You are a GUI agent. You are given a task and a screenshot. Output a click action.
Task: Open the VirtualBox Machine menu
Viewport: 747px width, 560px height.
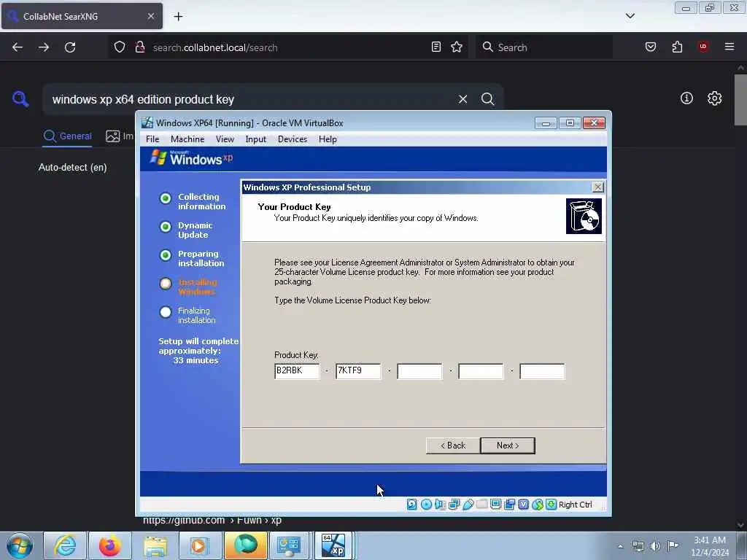pos(187,139)
